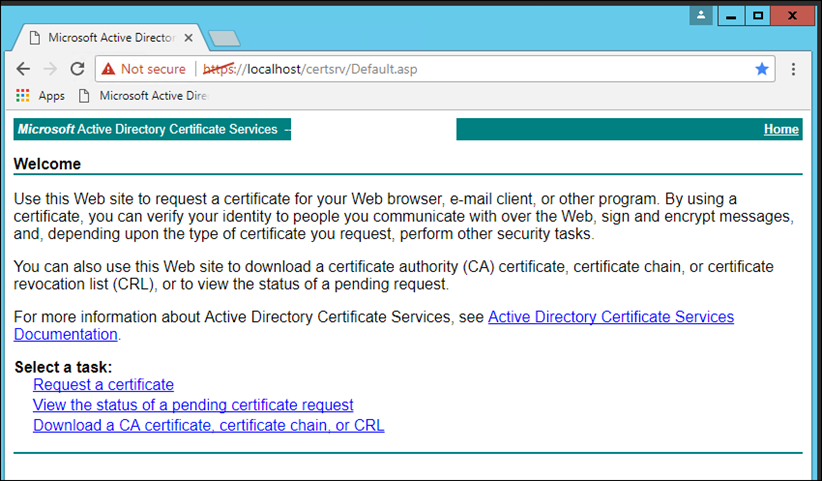View the status of a pending certificate request
The height and width of the screenshot is (481, 822).
[193, 405]
